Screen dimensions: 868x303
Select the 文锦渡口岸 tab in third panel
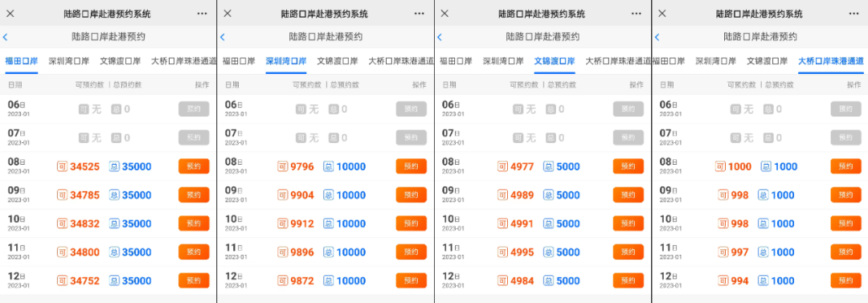click(555, 61)
